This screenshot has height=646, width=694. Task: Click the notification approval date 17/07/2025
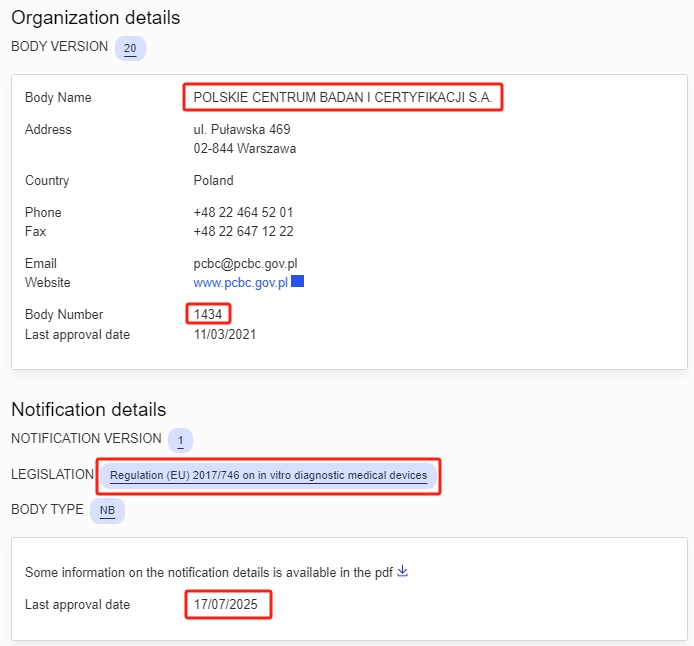[x=226, y=604]
